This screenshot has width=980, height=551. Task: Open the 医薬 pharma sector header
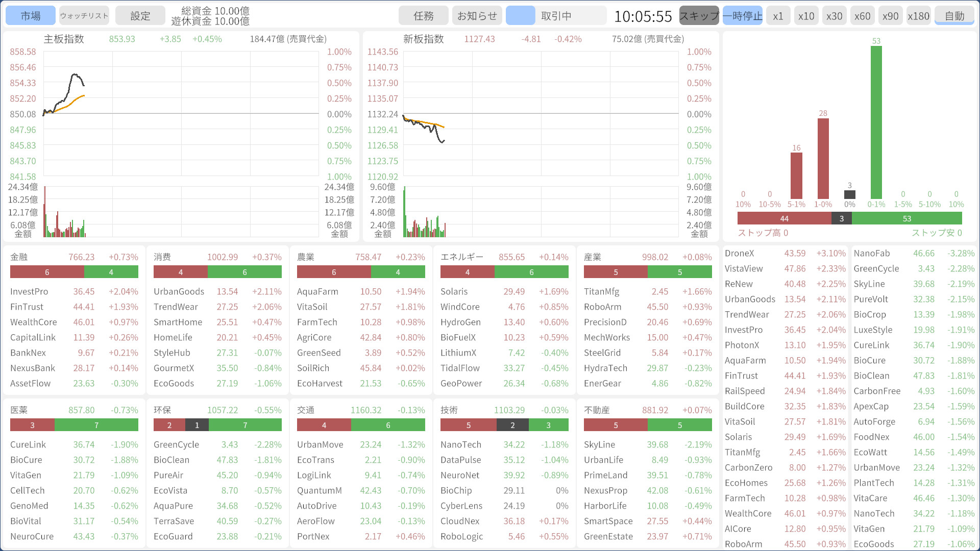click(x=19, y=410)
